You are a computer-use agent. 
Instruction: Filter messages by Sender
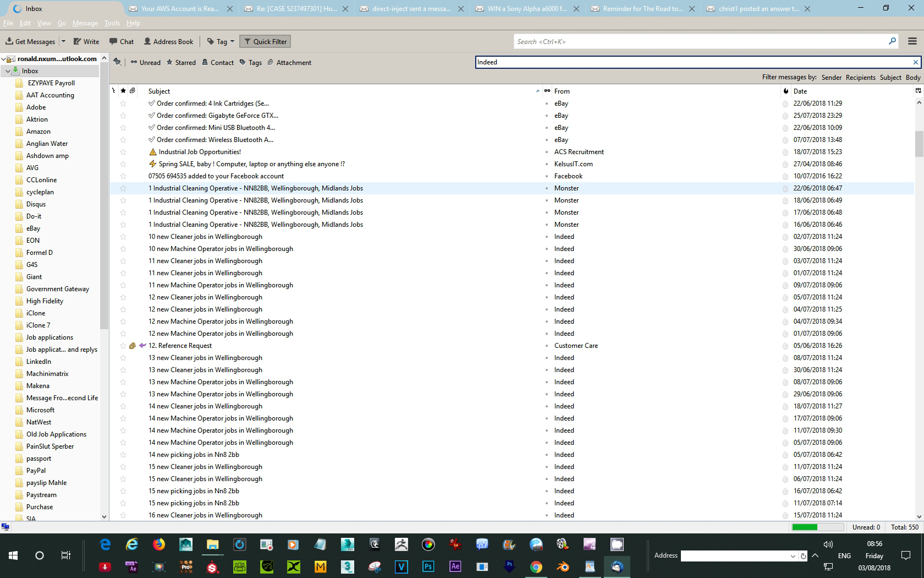click(x=832, y=78)
